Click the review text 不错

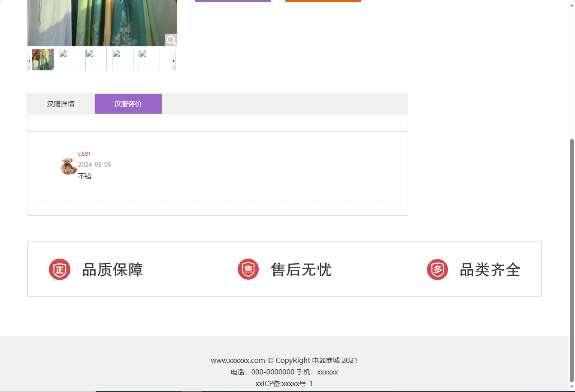[84, 176]
